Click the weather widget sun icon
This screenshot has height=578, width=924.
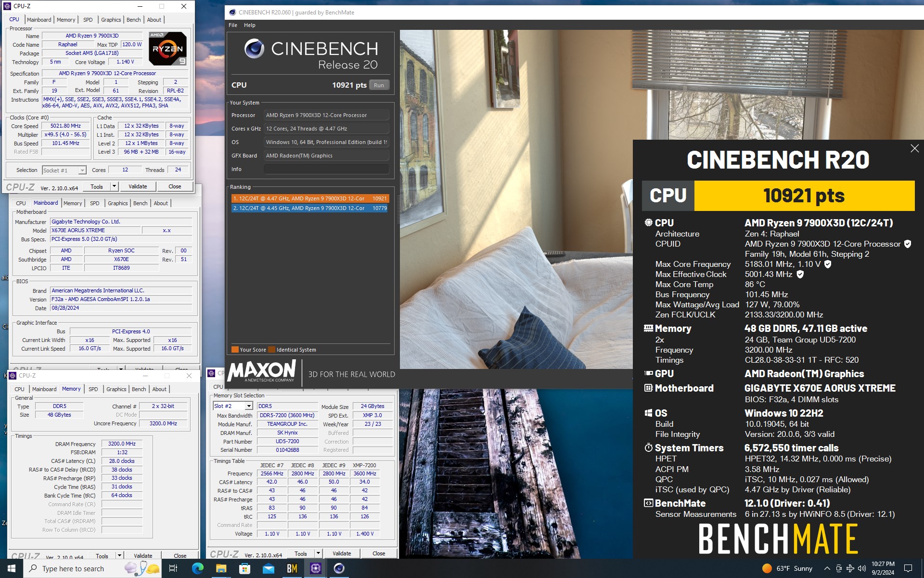pos(767,568)
